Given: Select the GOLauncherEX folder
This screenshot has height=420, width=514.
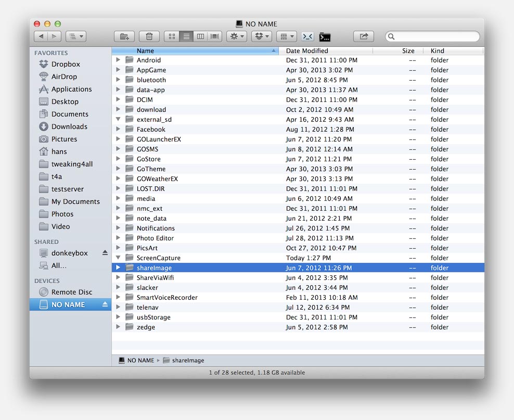Looking at the screenshot, I should [298, 139].
